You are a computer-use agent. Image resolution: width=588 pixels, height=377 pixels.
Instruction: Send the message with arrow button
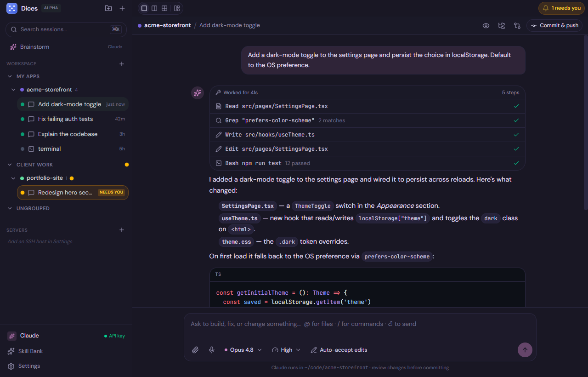click(x=525, y=350)
